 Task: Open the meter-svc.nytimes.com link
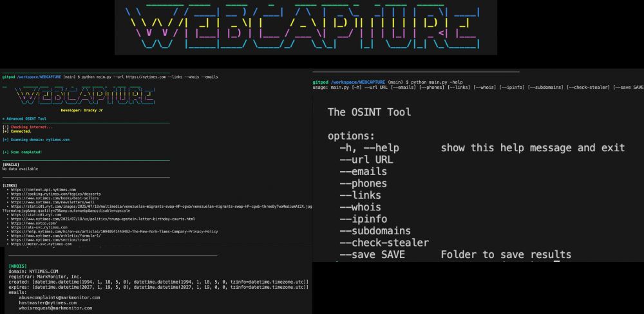(41, 244)
